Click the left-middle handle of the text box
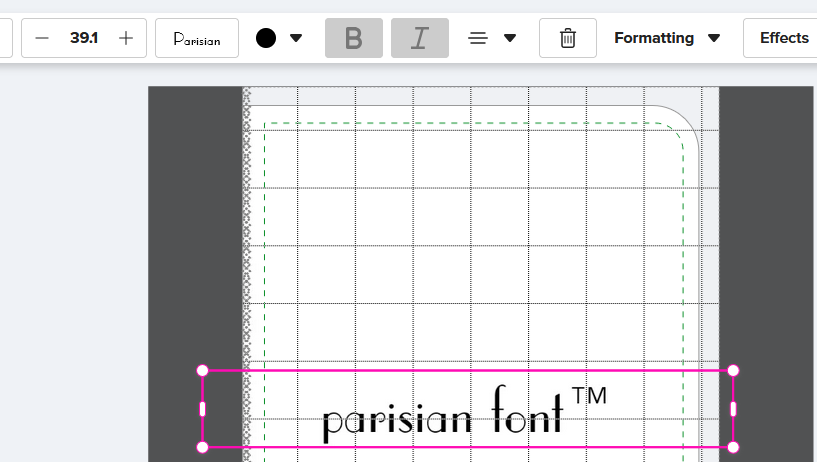This screenshot has height=462, width=817. pos(203,409)
